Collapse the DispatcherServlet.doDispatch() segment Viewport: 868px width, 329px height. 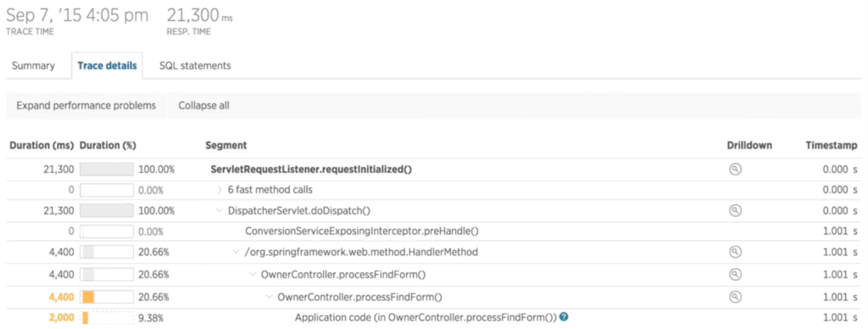pyautogui.click(x=220, y=211)
